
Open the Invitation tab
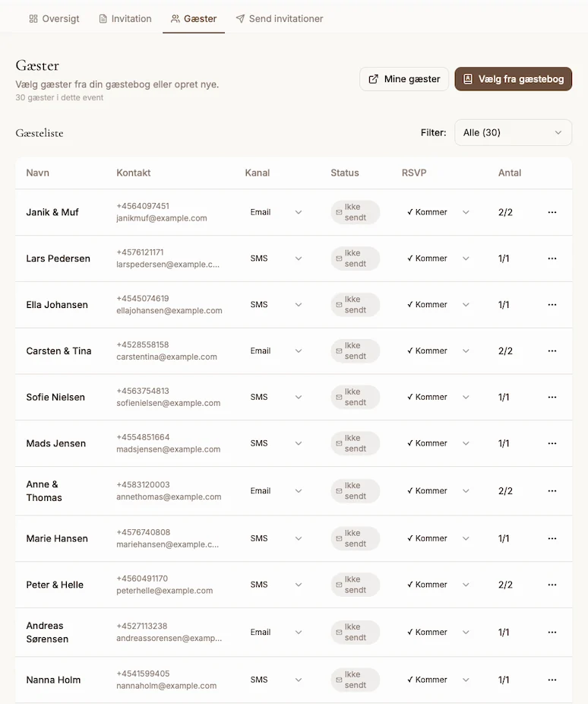tap(125, 18)
